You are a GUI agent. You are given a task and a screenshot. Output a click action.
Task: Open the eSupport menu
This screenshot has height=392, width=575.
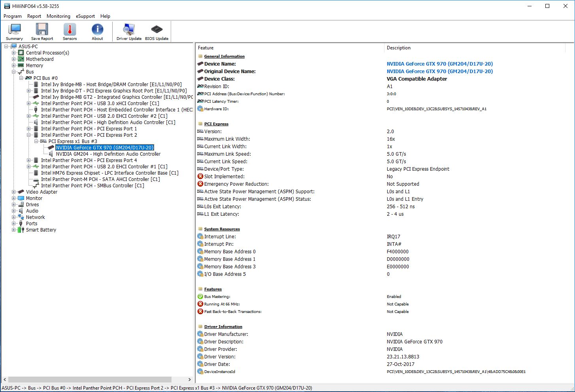click(x=85, y=16)
